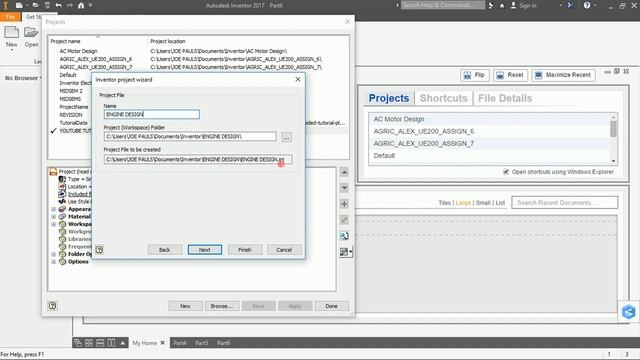Click the find duplicate files icon beside project tree

(x=344, y=236)
